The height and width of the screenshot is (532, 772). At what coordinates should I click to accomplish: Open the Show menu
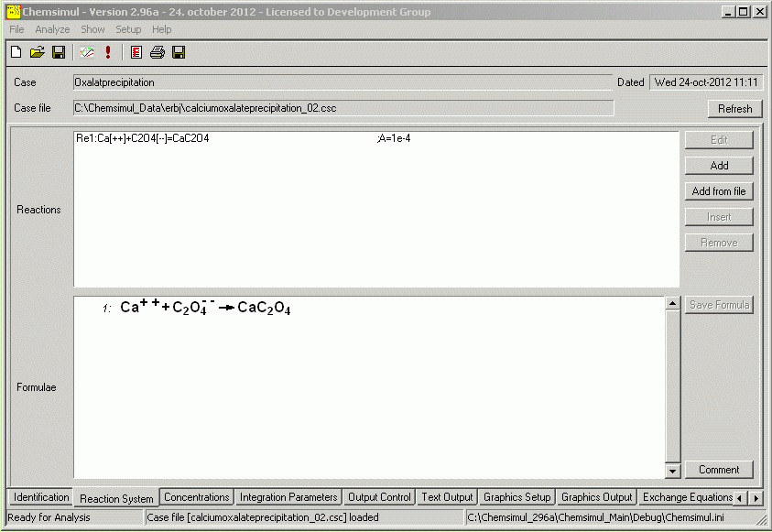[x=92, y=29]
